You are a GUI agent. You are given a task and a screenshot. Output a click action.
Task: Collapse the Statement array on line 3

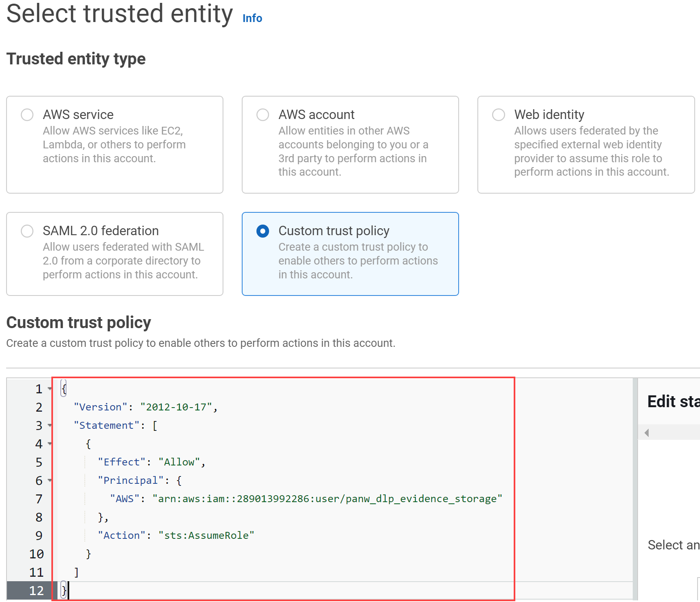pos(49,426)
